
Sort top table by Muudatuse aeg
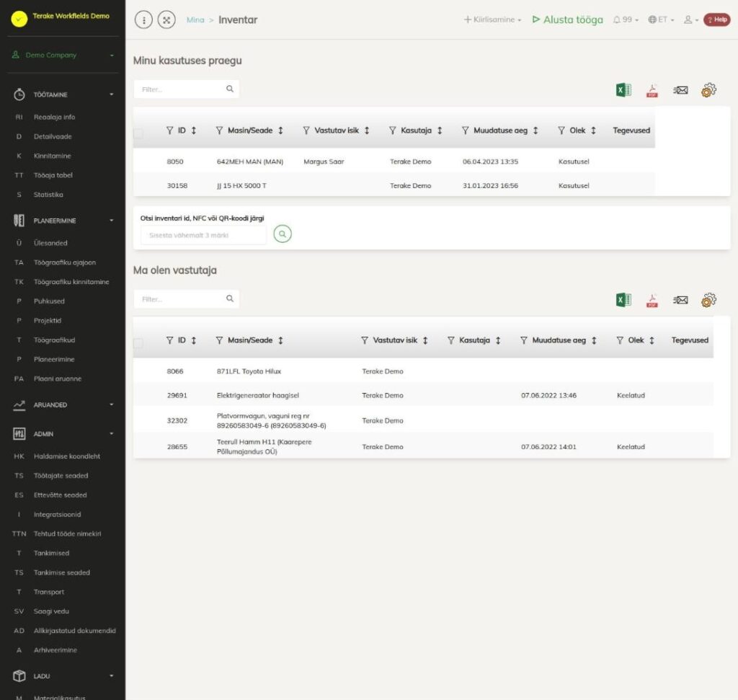[535, 130]
